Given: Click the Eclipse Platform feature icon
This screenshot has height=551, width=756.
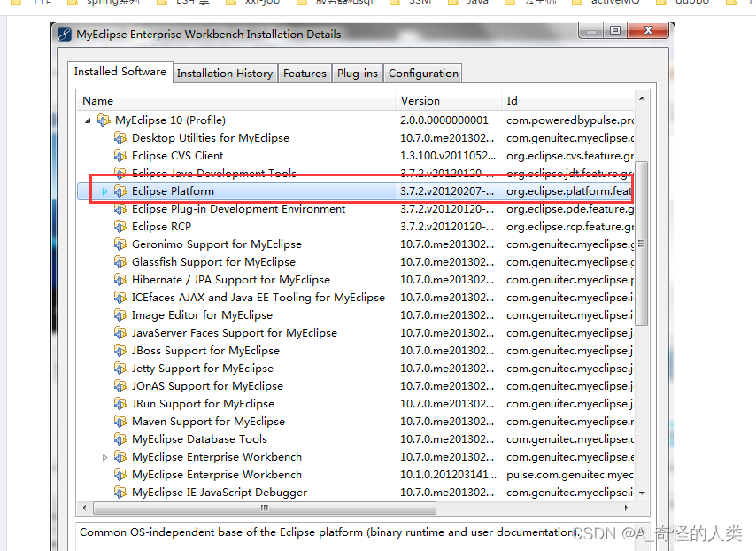Looking at the screenshot, I should click(120, 191).
